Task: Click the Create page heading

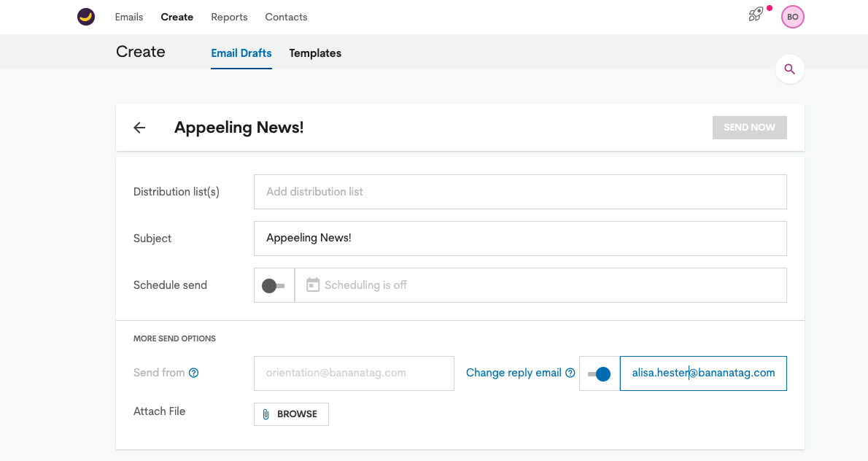Action: point(141,52)
